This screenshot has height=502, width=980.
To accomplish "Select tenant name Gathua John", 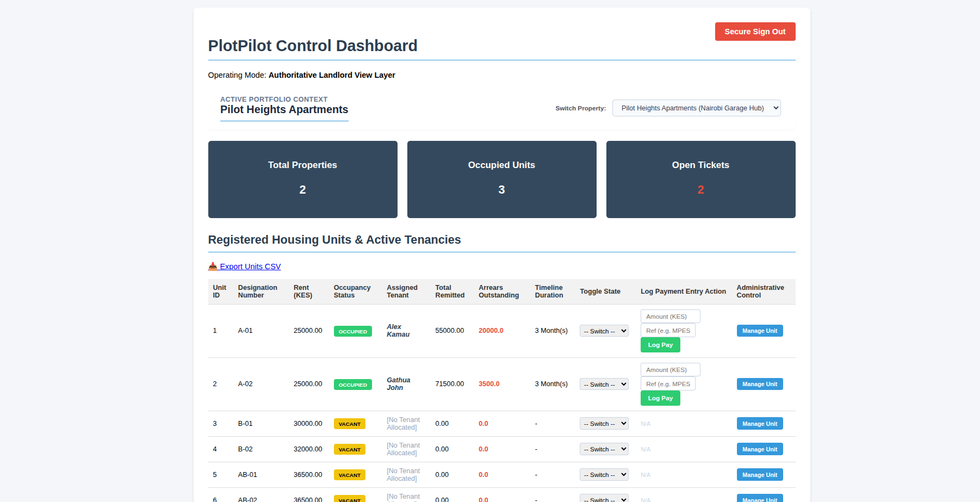I will pos(399,384).
